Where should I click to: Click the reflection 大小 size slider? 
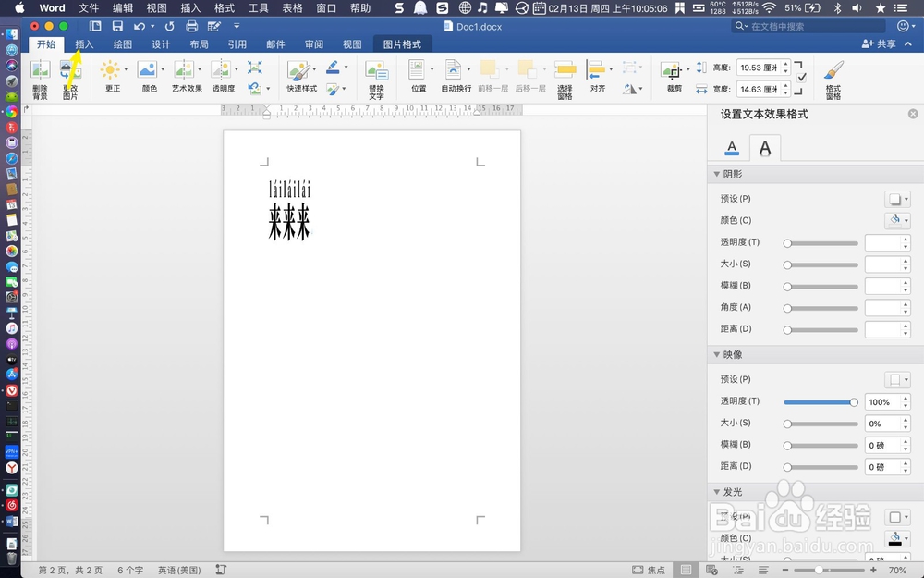coord(821,424)
